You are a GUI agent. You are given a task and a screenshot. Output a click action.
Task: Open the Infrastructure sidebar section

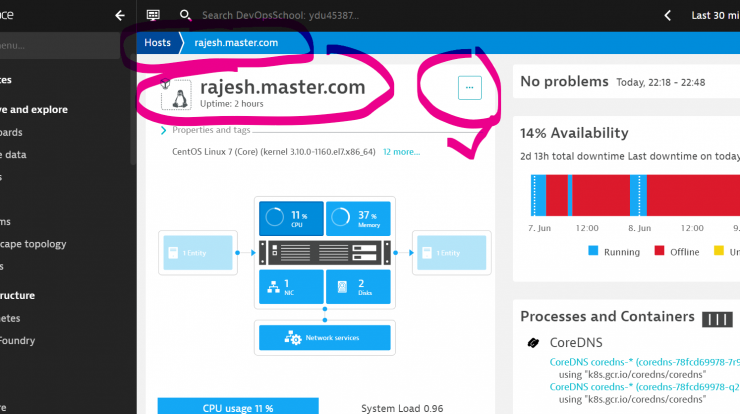click(17, 296)
